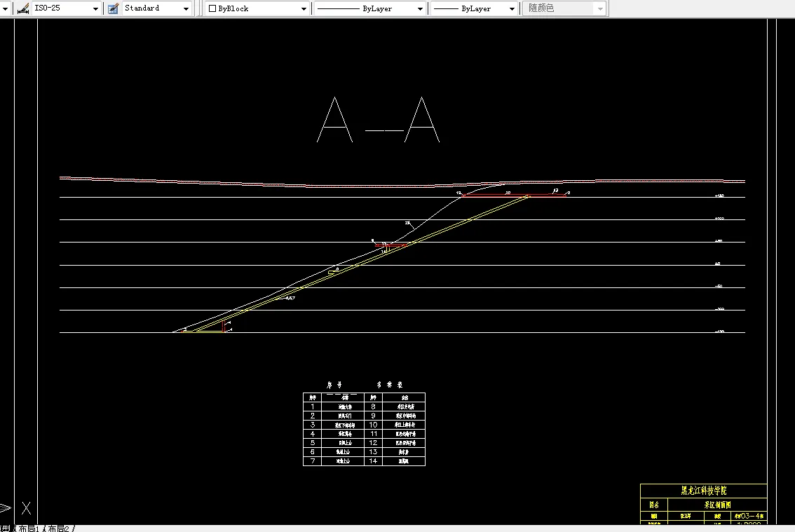This screenshot has height=532, width=795.
Task: Select the 黑龙江科技学院 title block text
Action: [x=704, y=491]
